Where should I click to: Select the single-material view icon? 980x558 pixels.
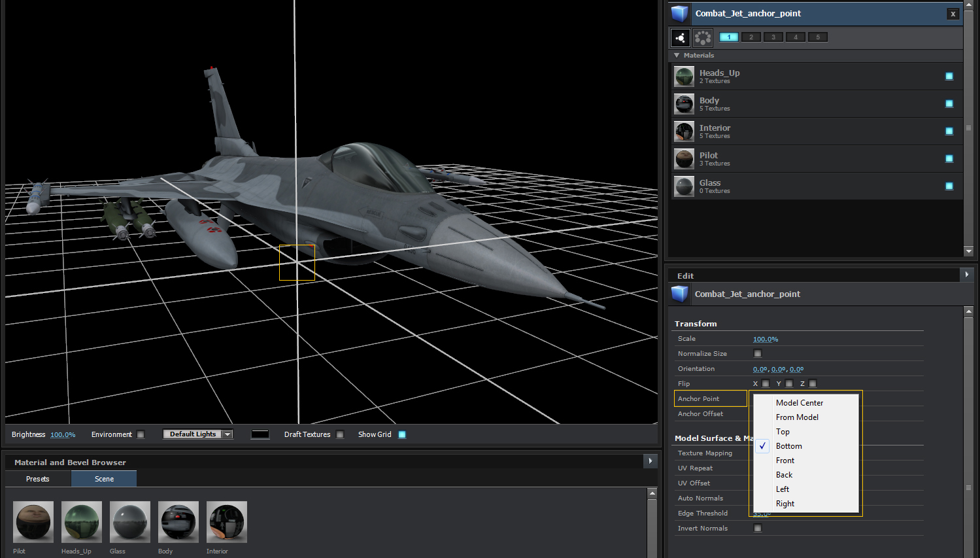(x=681, y=38)
